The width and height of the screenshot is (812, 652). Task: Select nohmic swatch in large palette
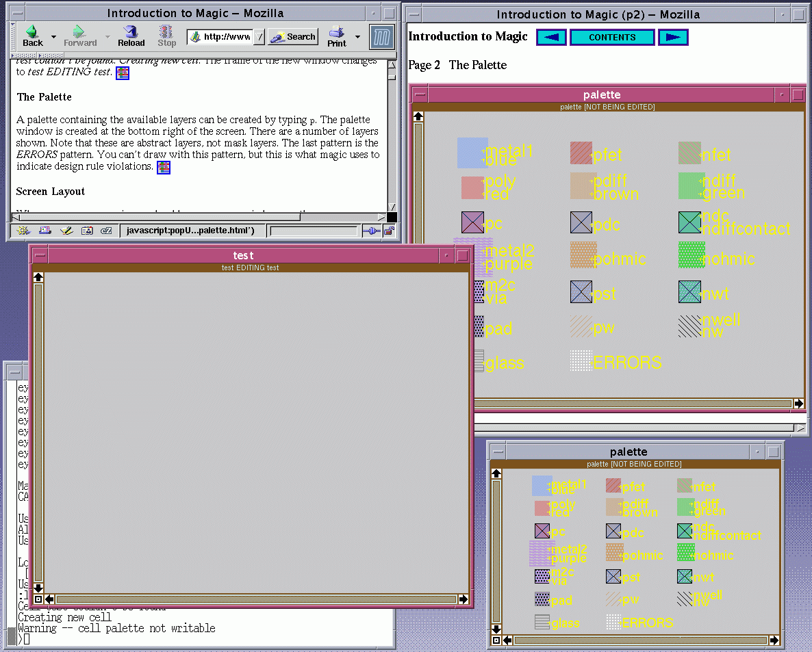(692, 255)
